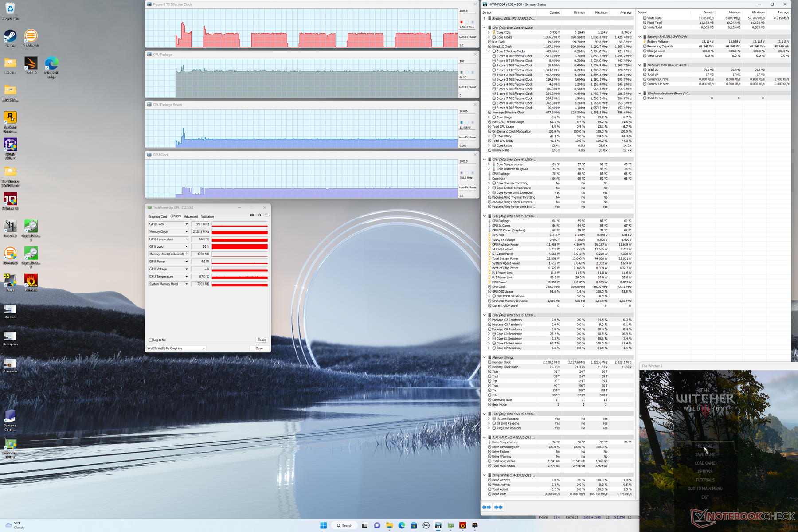This screenshot has height=532, width=798.
Task: Open the GPU Load sensor dropdown
Action: (186, 247)
